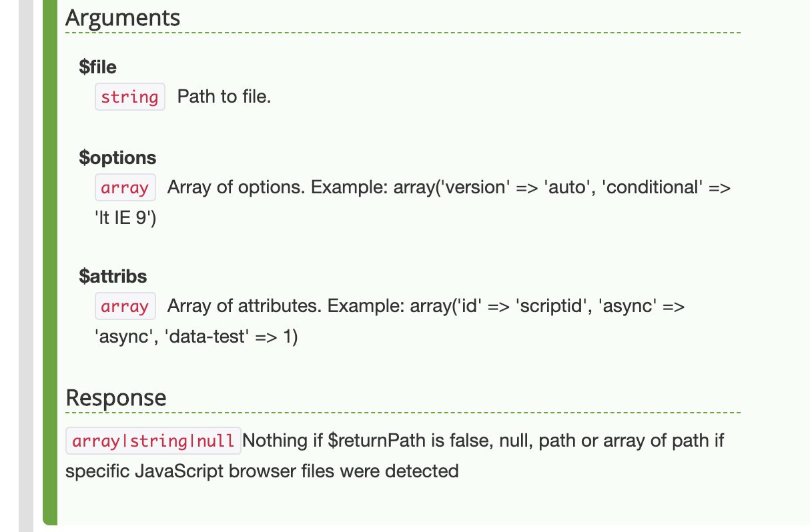This screenshot has width=810, height=532.
Task: Click the Response section heading
Action: click(x=115, y=398)
